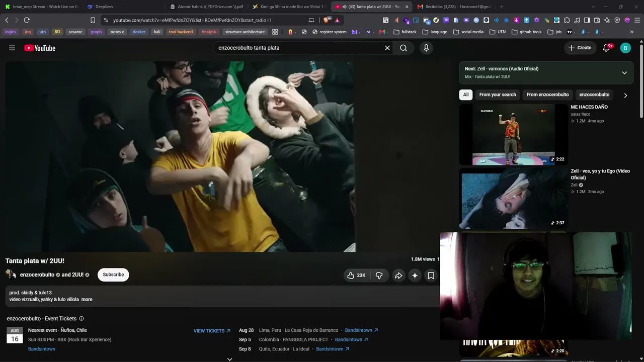Share the video with the arrow icon
Viewport: 644px width, 362px height.
pyautogui.click(x=398, y=275)
